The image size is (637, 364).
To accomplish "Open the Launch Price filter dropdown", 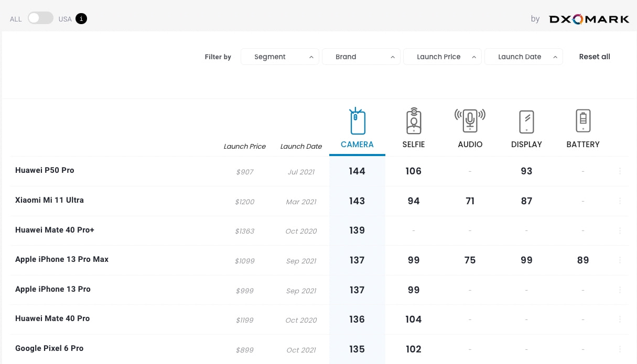I will (442, 57).
